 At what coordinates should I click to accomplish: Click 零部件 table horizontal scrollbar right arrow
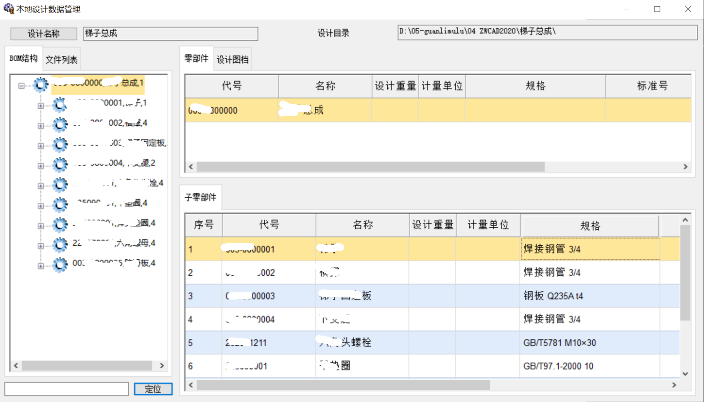(685, 167)
